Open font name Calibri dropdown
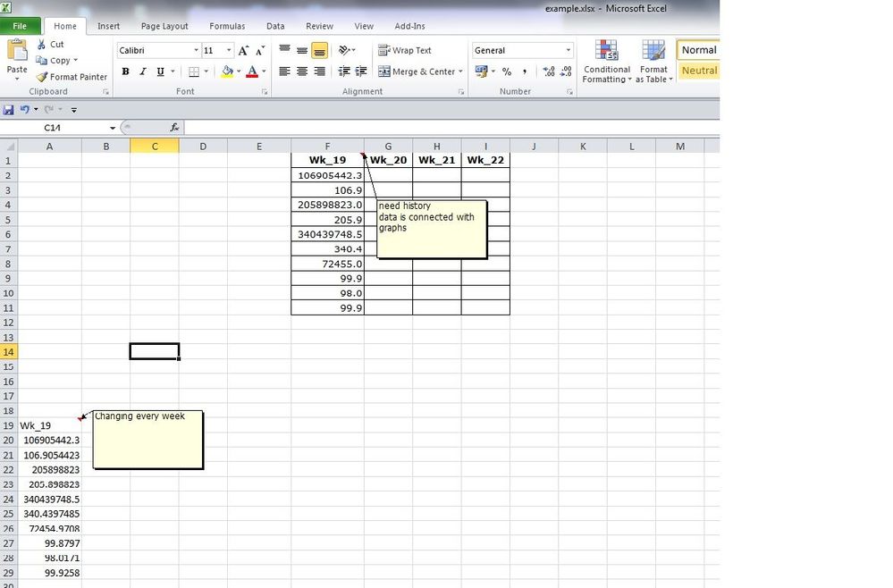893x588 pixels. point(196,50)
